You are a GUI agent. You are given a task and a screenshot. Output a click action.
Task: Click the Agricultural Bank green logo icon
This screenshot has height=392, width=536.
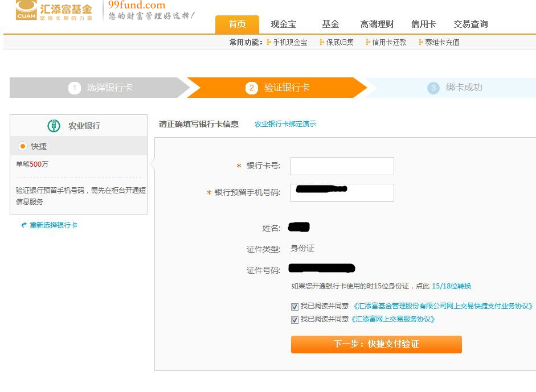tap(54, 126)
